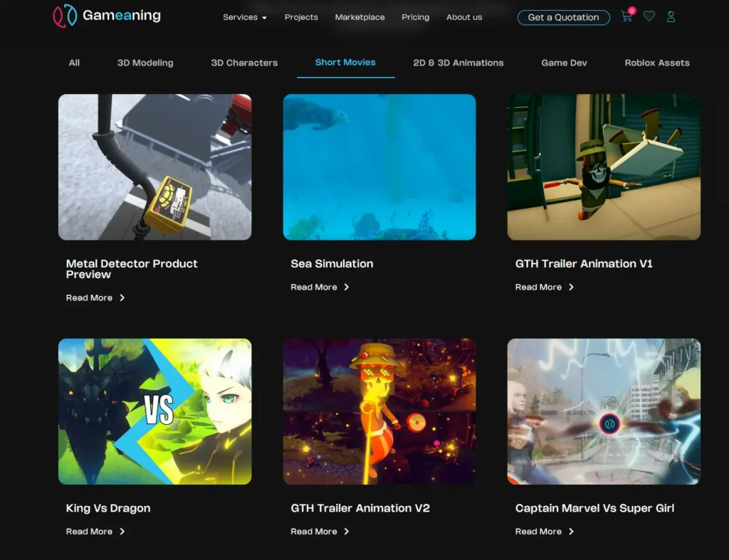Screen dimensions: 729x560
Task: Switch to 2D & 3D Animations tab
Action: tap(458, 63)
